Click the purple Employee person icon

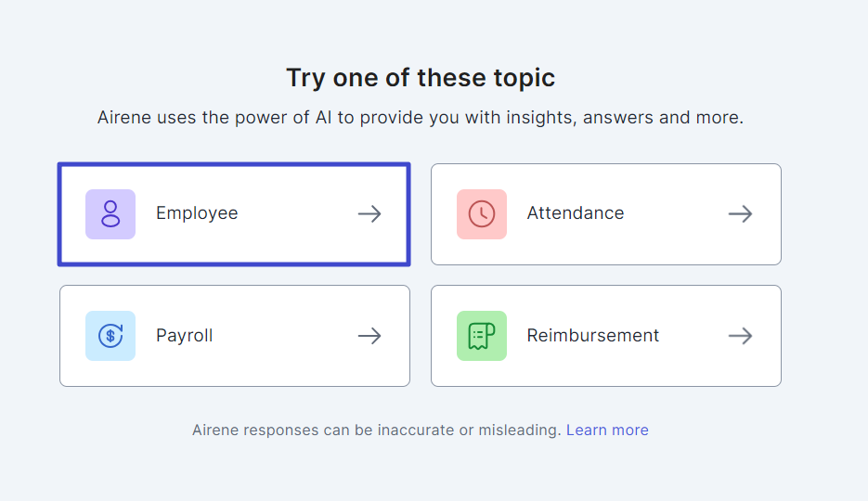[110, 214]
